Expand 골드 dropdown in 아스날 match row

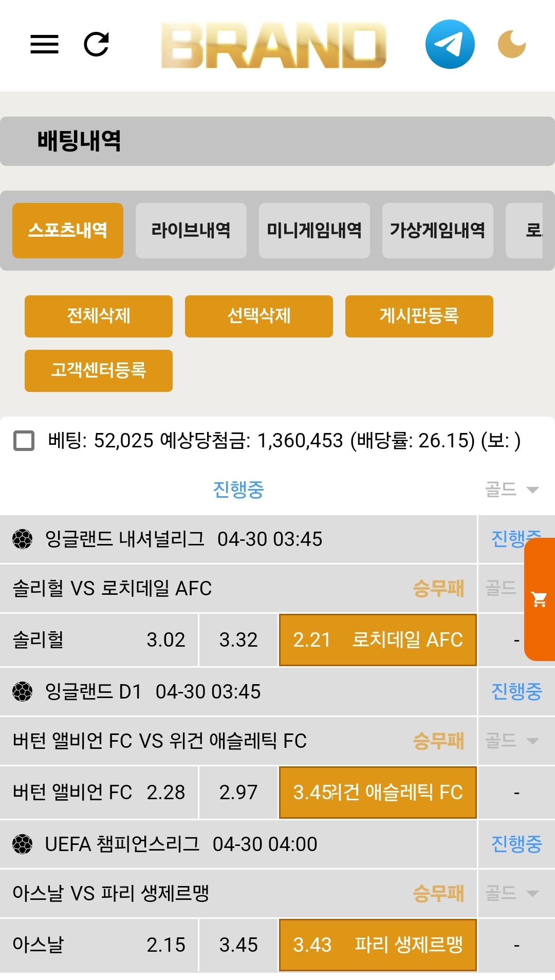pyautogui.click(x=512, y=893)
